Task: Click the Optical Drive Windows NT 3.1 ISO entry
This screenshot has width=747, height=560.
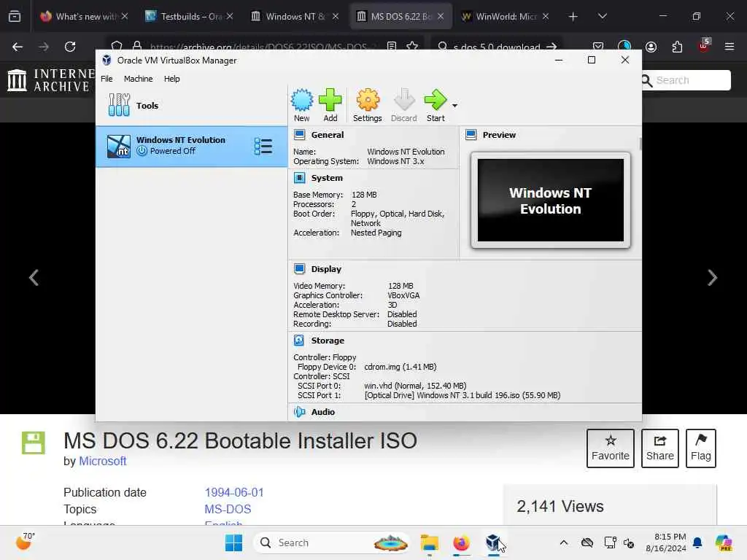Action: pos(462,395)
